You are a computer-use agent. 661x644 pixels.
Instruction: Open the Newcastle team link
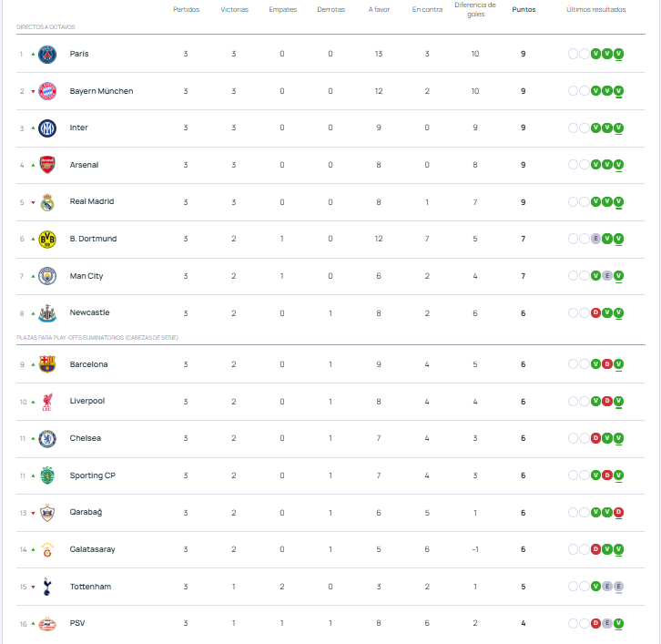pyautogui.click(x=89, y=312)
